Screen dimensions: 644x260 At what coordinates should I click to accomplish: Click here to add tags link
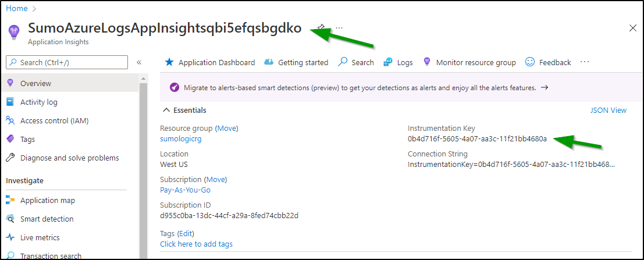click(x=196, y=244)
